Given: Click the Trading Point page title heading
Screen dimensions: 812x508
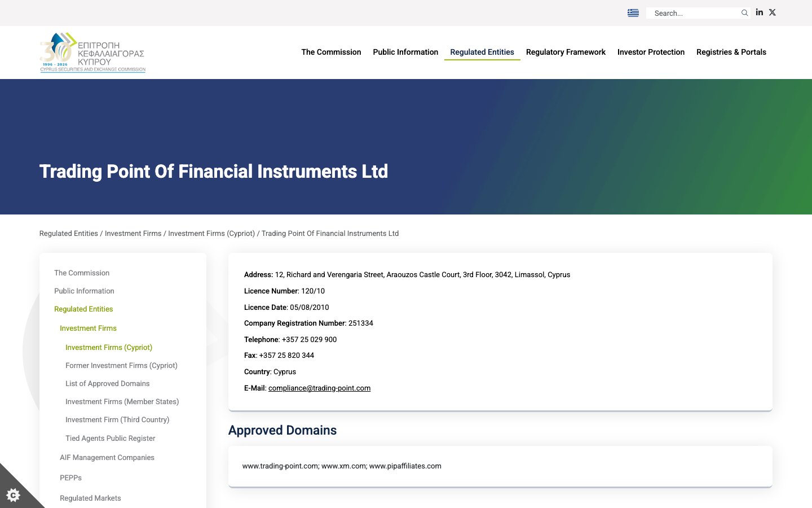Looking at the screenshot, I should point(214,172).
